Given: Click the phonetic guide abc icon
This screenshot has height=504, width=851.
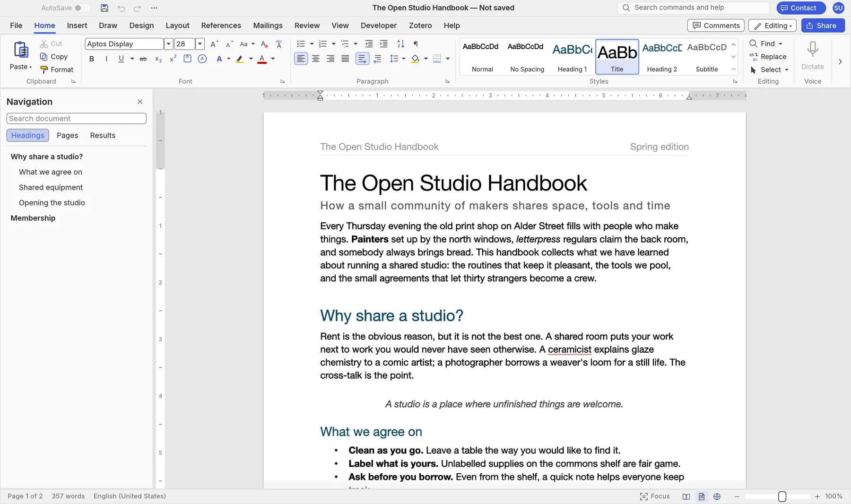Looking at the screenshot, I should coord(279,44).
